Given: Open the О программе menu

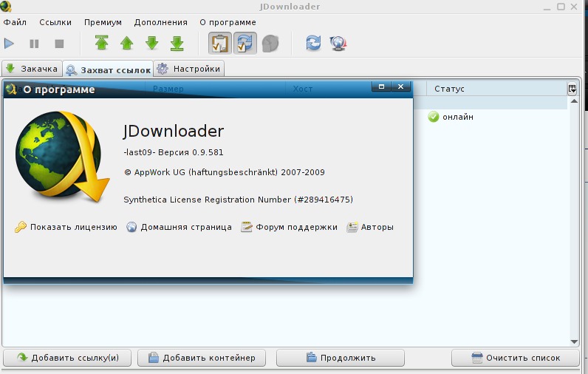Looking at the screenshot, I should click(228, 22).
